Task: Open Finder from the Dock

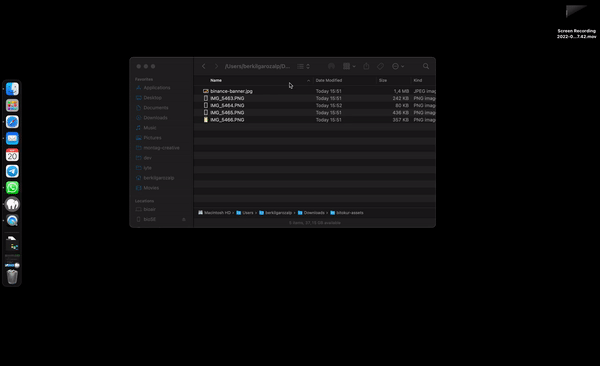Action: point(12,89)
